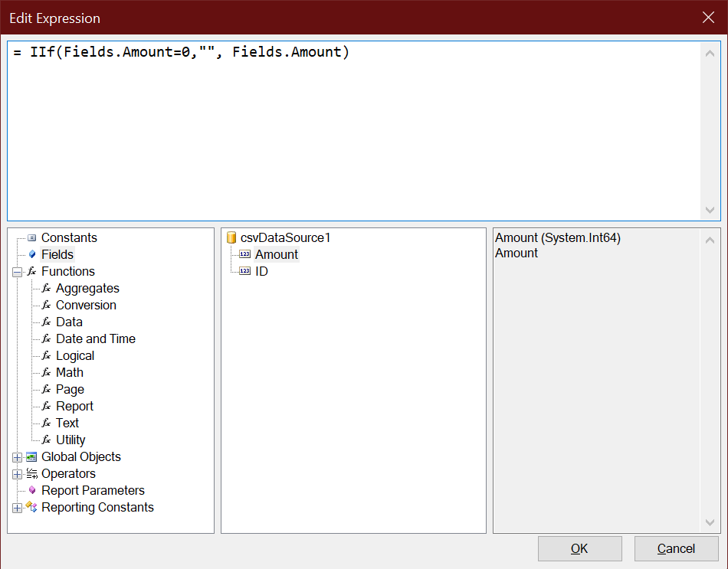Viewport: 728px width, 569px height.
Task: Click the fx icon beside Functions
Action: click(31, 272)
